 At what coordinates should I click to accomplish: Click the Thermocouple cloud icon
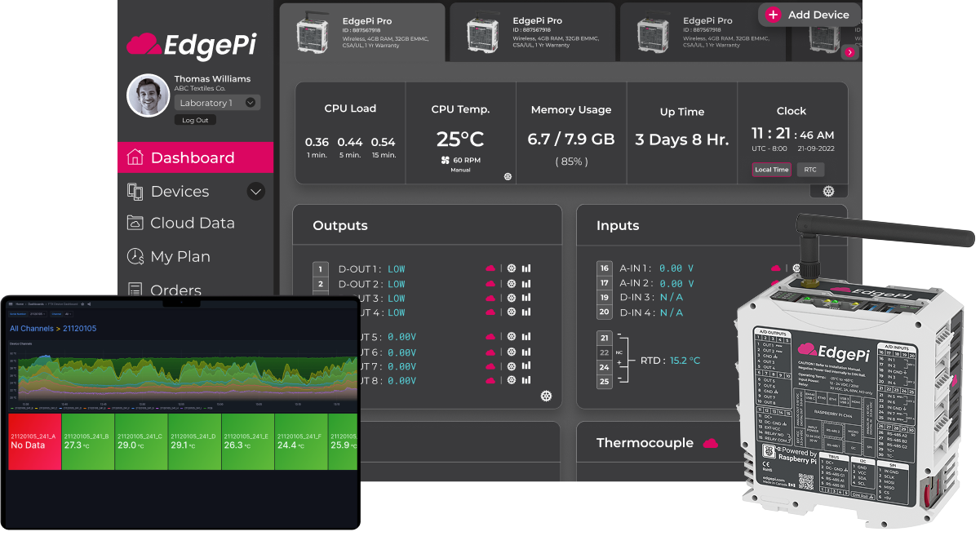pyautogui.click(x=711, y=443)
